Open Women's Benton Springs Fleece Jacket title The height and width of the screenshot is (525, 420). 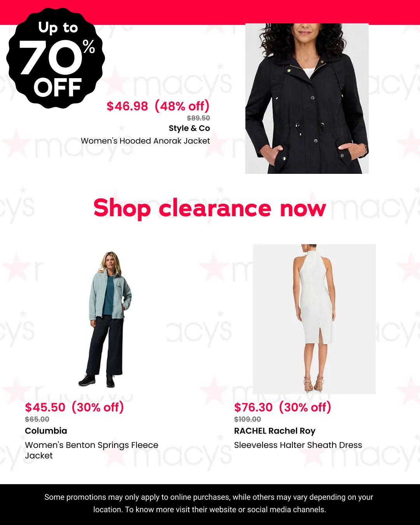click(x=91, y=450)
